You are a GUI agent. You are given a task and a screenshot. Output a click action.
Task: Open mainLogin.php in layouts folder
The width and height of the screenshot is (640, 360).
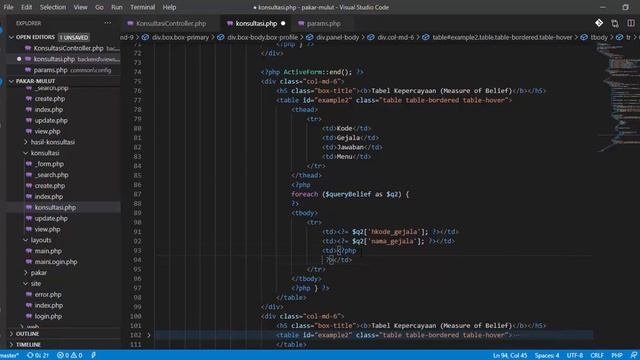coord(56,262)
